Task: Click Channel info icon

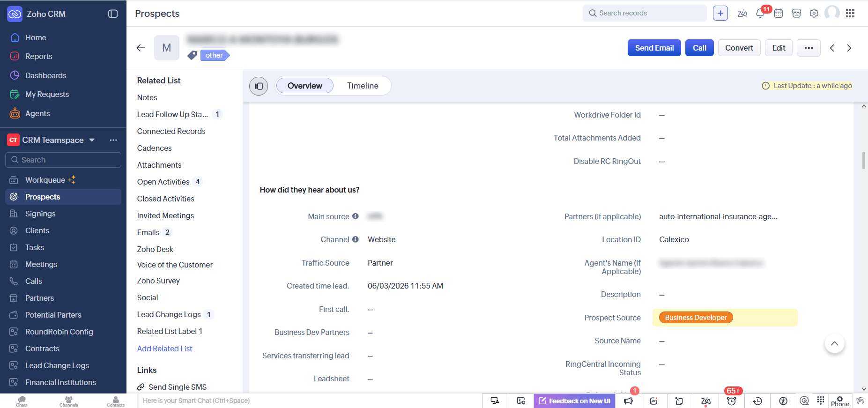Action: coord(356,239)
